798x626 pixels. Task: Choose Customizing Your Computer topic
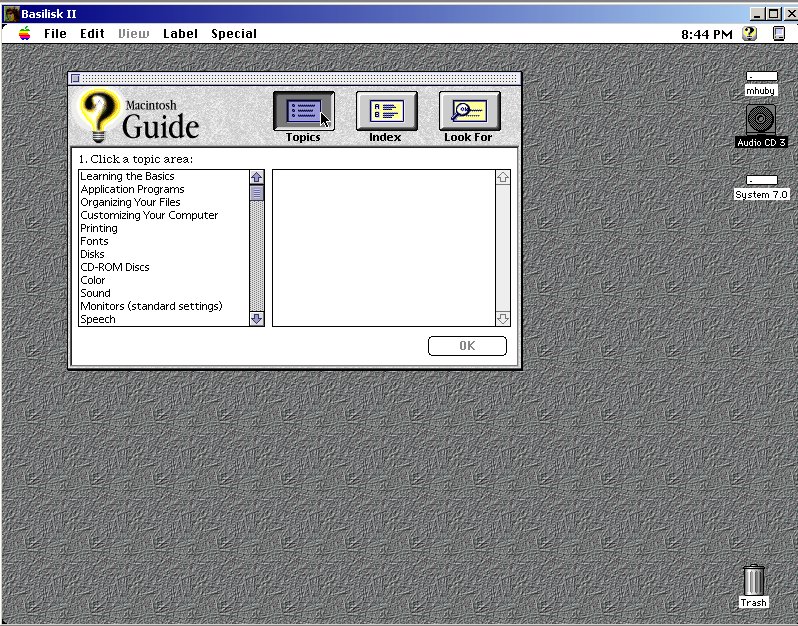[x=149, y=215]
